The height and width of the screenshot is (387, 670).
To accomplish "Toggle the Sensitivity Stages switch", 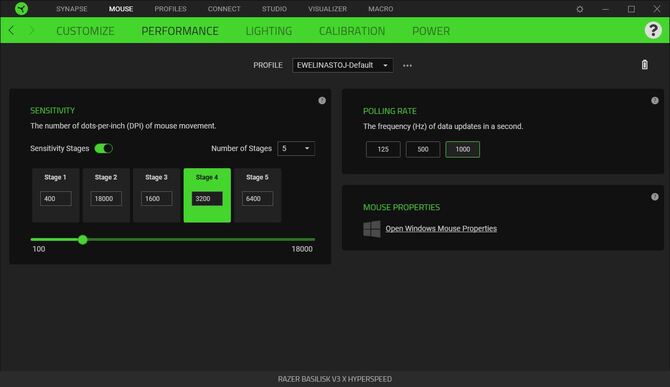I will click(x=103, y=148).
